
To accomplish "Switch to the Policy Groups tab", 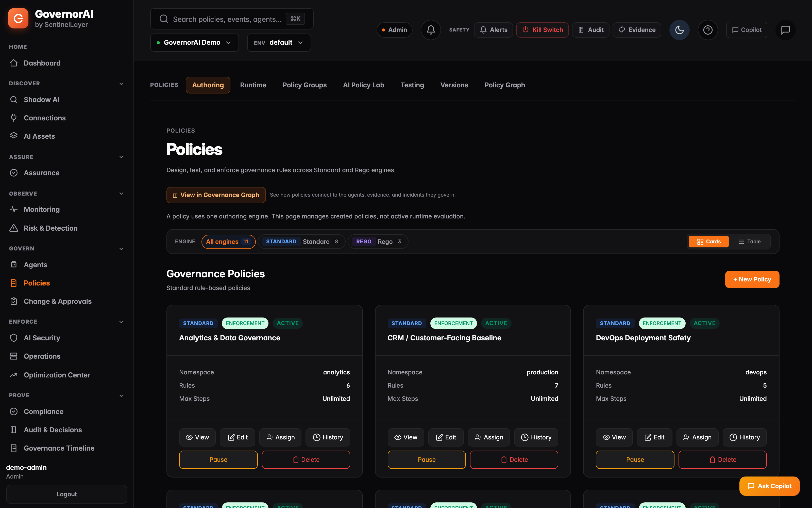I will pyautogui.click(x=304, y=85).
